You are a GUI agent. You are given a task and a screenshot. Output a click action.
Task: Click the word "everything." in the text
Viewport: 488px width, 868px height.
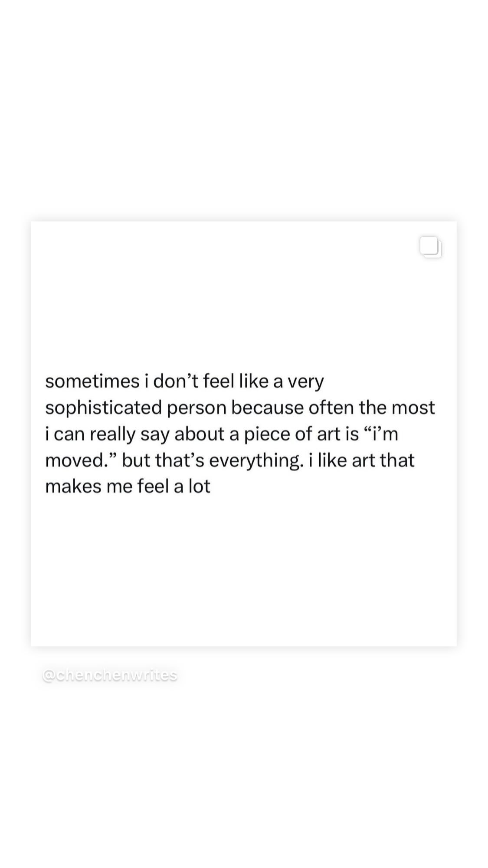point(256,460)
